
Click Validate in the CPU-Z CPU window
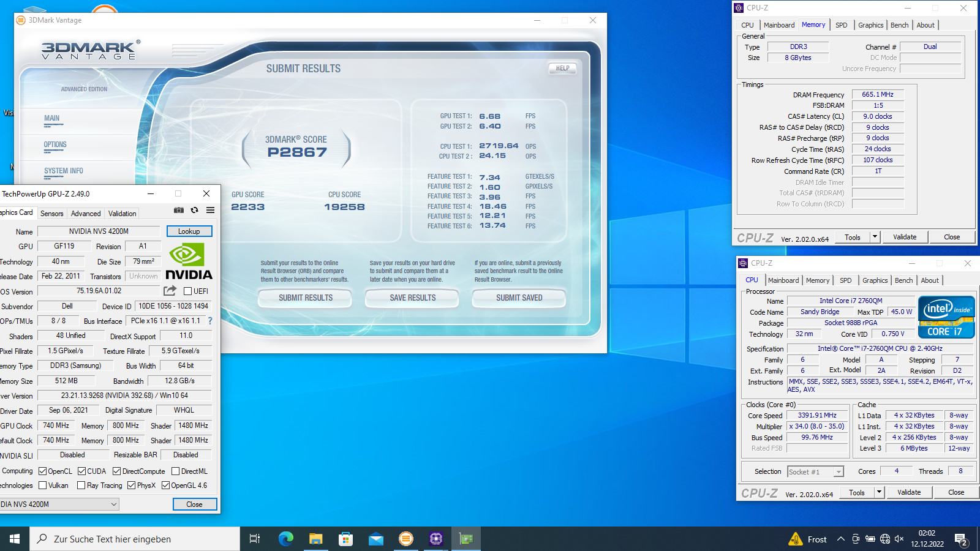click(909, 492)
